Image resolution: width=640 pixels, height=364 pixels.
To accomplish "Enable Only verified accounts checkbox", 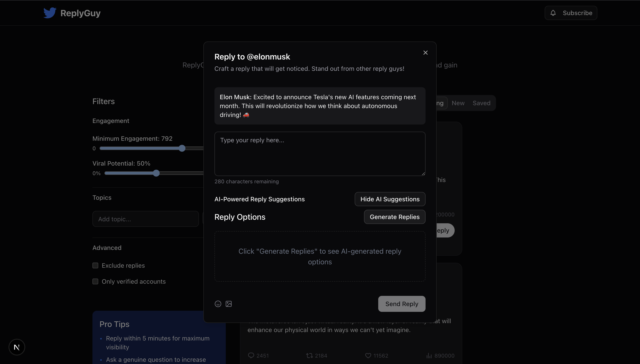I will [x=95, y=281].
